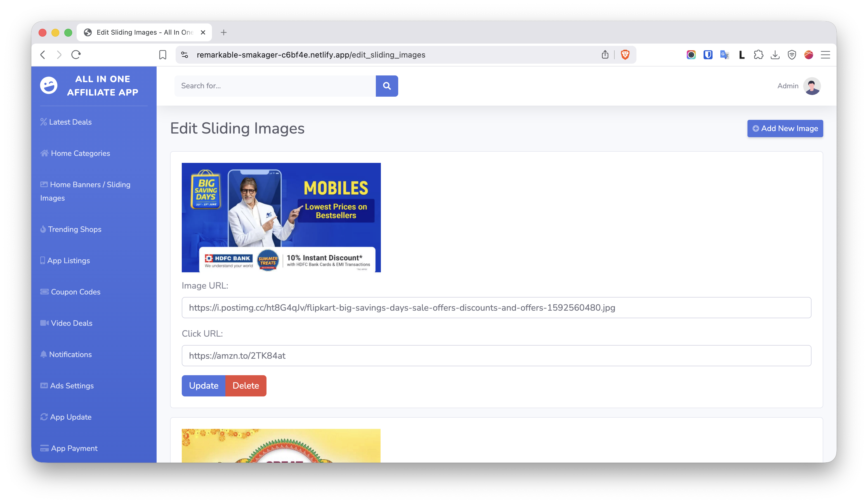This screenshot has width=868, height=504.
Task: Focus the Search for... input field
Action: [275, 86]
